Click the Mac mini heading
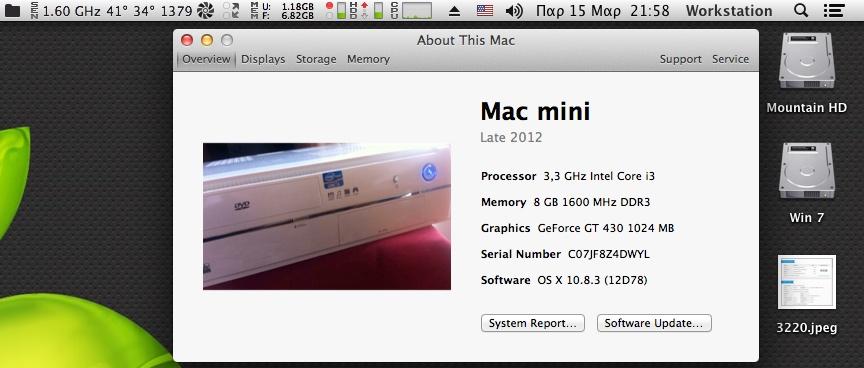This screenshot has width=864, height=368. tap(535, 111)
